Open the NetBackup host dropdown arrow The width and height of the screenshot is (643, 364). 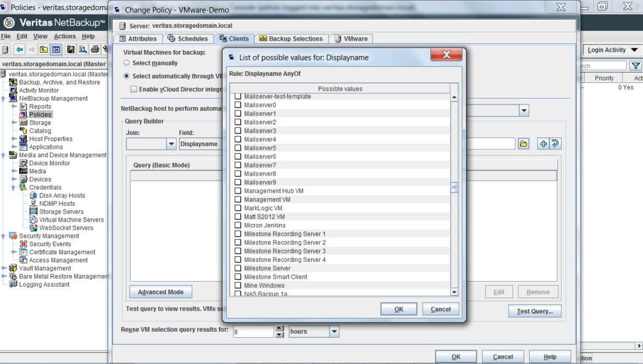tap(524, 110)
